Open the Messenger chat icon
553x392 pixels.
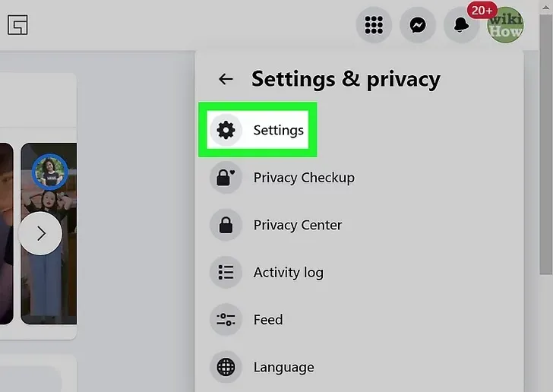click(x=418, y=25)
